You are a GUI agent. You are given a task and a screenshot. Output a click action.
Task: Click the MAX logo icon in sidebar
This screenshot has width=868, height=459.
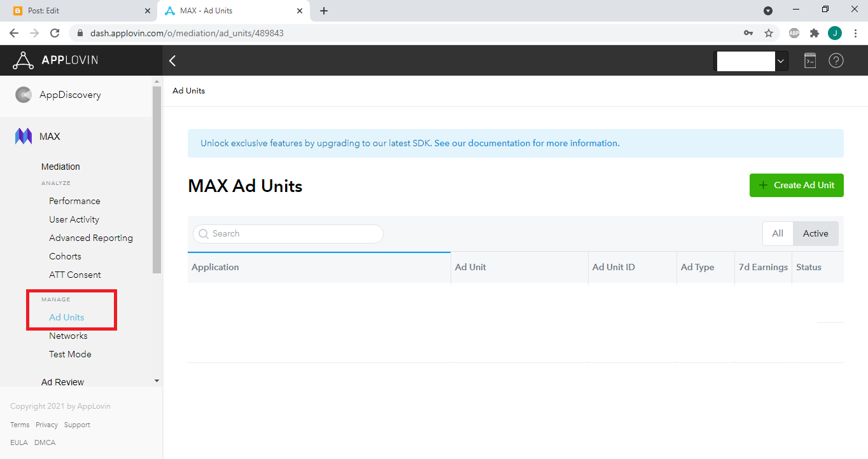24,136
